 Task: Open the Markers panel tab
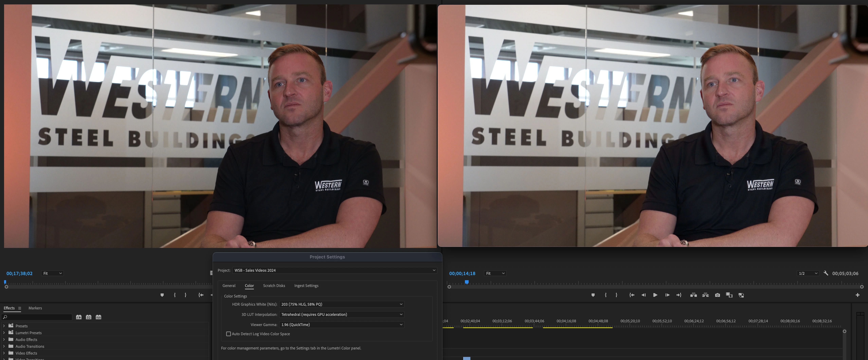[x=35, y=308]
